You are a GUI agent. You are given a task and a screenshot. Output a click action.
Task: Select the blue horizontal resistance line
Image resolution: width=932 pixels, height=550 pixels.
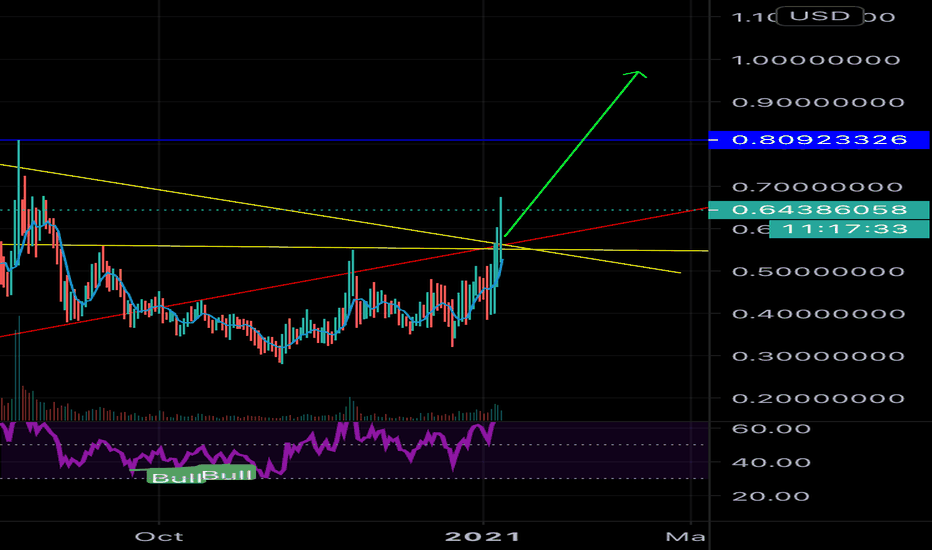pos(357,140)
